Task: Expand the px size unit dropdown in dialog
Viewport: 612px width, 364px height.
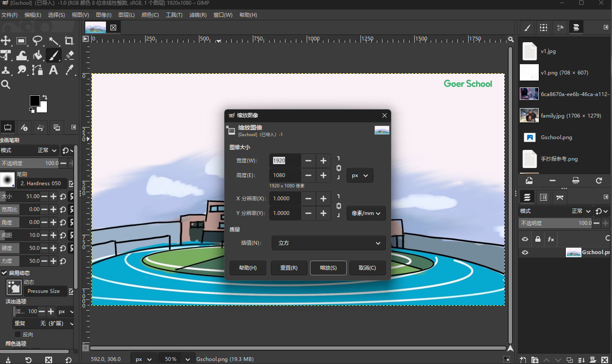Action: tap(360, 175)
